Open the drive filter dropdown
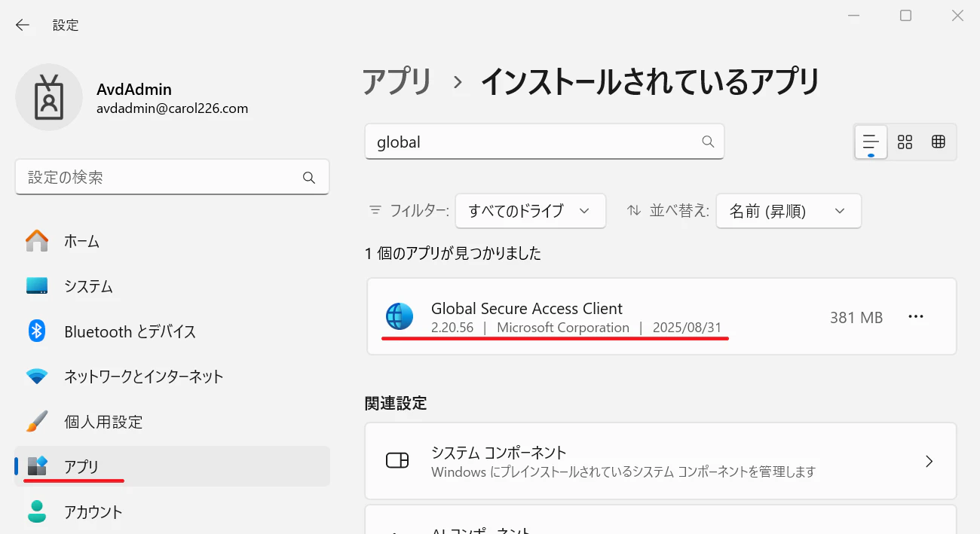 tap(530, 211)
